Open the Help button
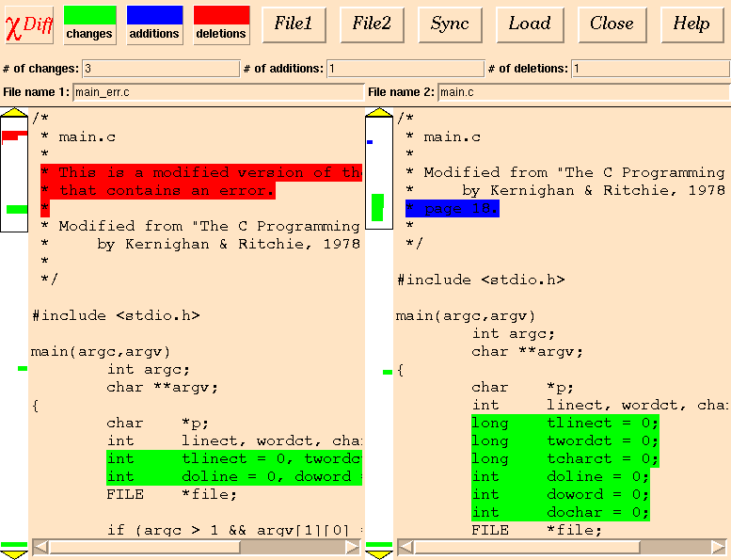 click(691, 24)
